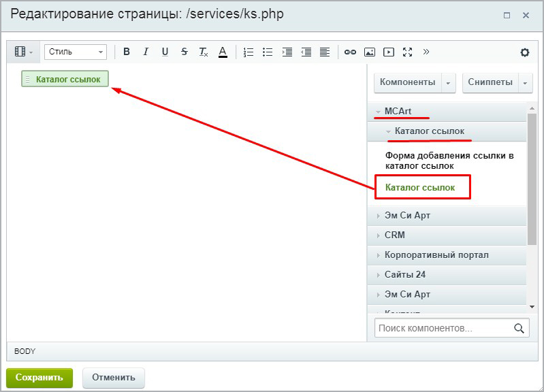Insert a numbered list

click(x=249, y=52)
